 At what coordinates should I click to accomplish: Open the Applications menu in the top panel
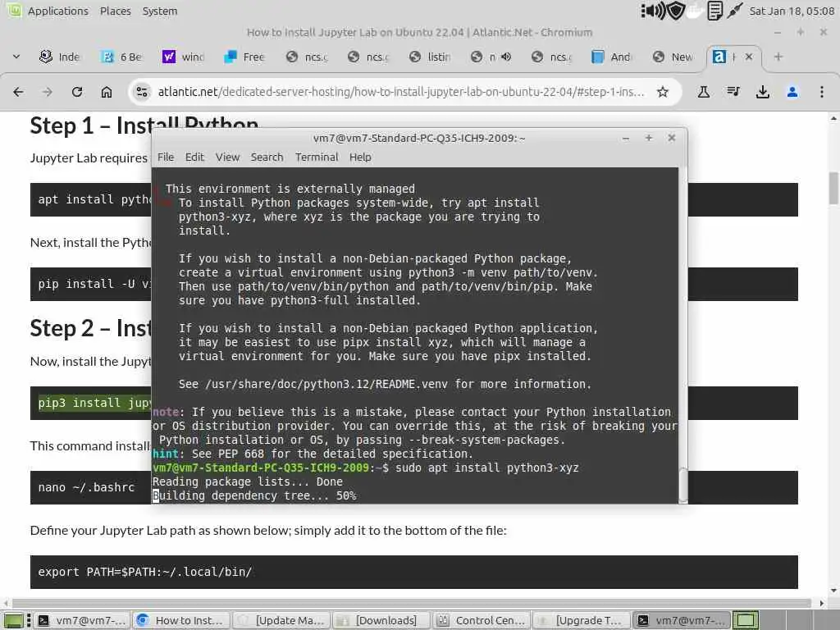pos(58,11)
